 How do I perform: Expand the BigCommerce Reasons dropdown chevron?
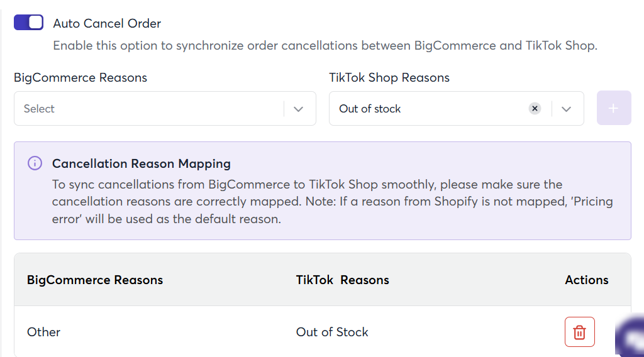[x=299, y=109]
